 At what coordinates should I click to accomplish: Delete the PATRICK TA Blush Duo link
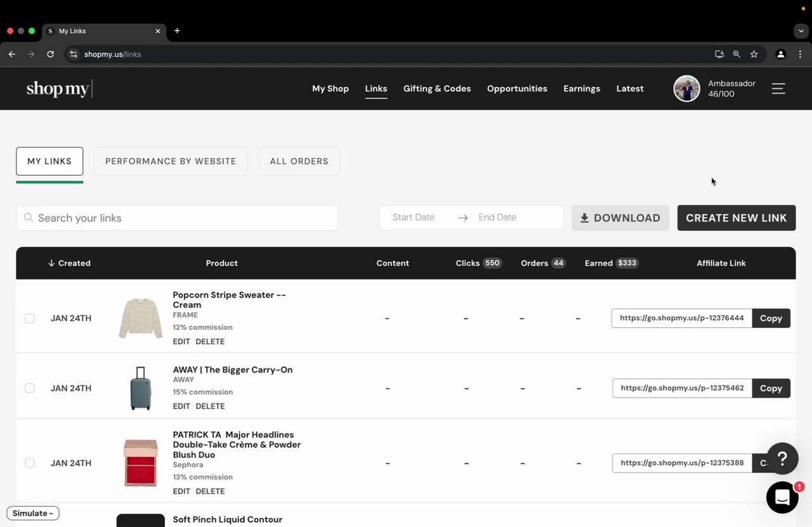[x=210, y=491]
